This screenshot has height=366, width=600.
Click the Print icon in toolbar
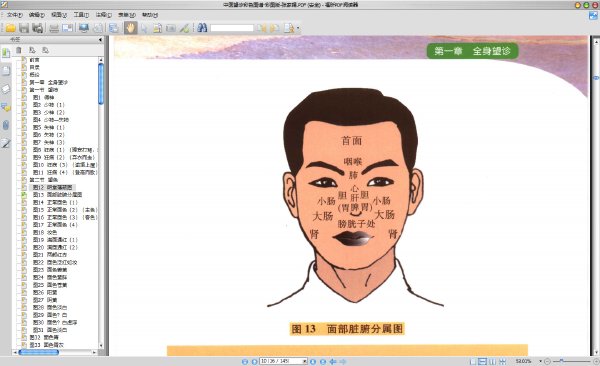[x=54, y=28]
